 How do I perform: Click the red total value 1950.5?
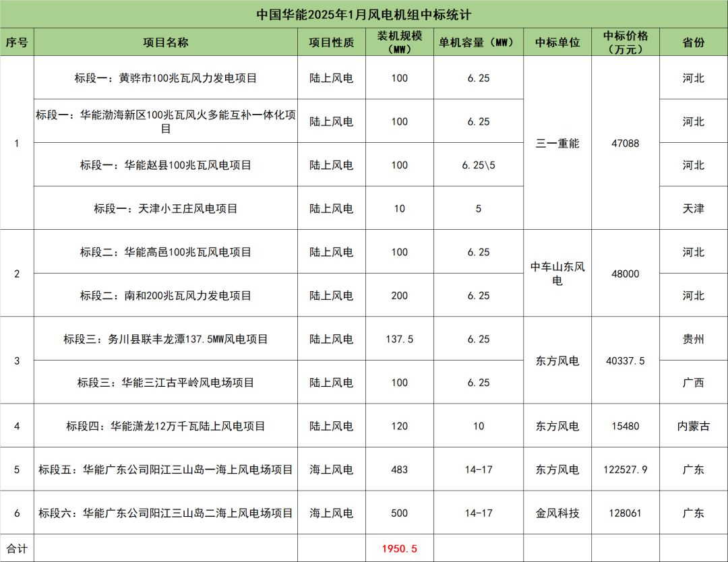click(400, 549)
